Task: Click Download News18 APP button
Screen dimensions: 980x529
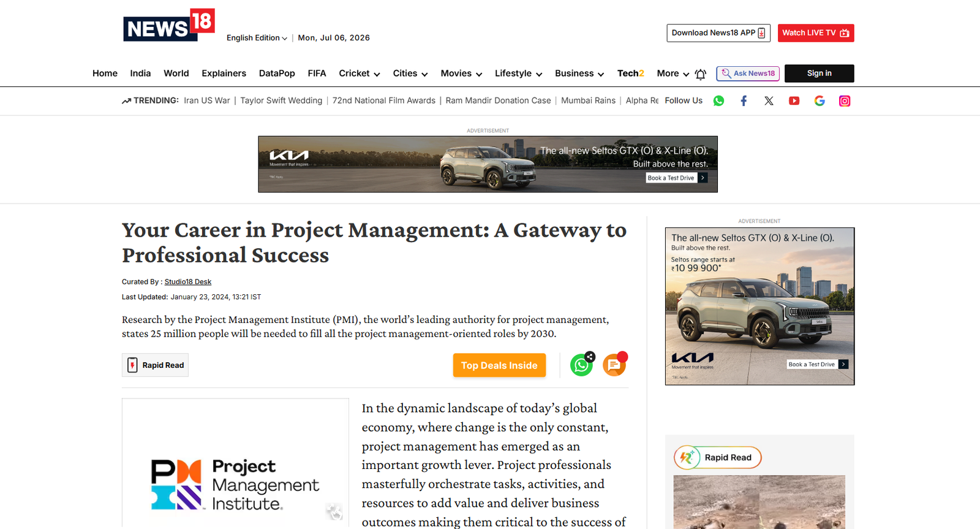Action: pos(718,33)
